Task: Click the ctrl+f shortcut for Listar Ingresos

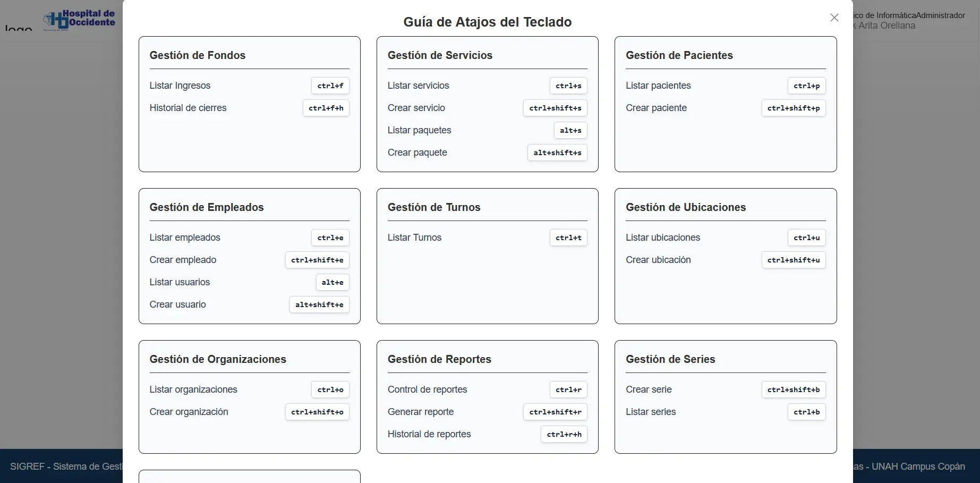Action: click(x=330, y=86)
